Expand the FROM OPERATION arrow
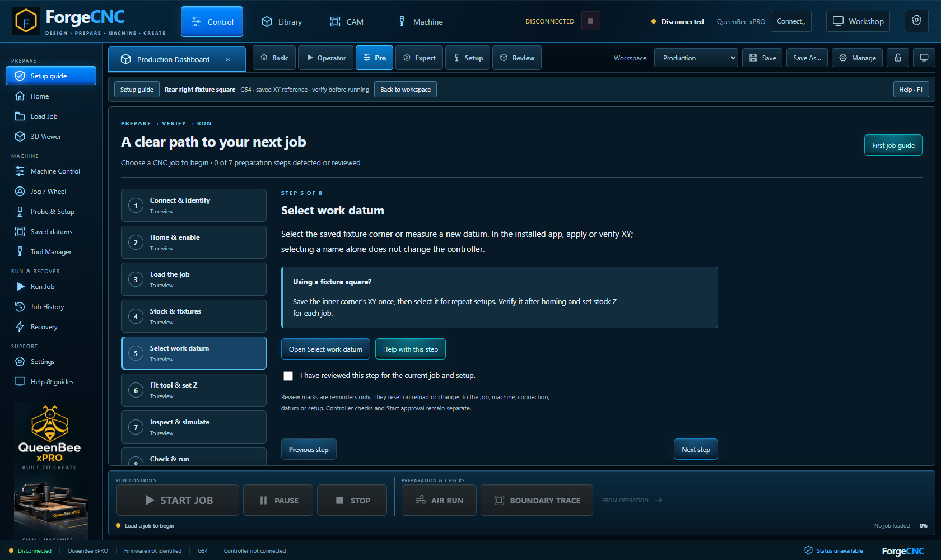 click(659, 500)
